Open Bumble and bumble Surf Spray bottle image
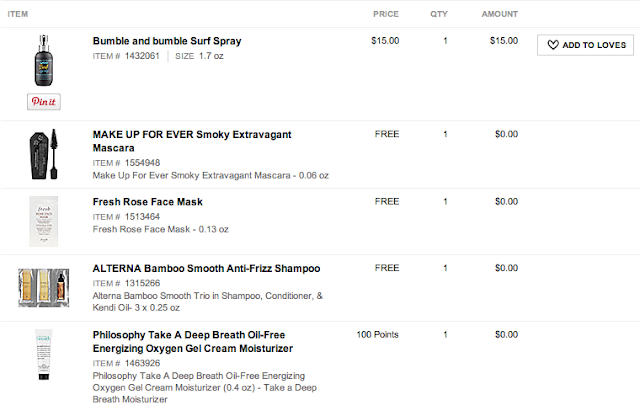Image resolution: width=640 pixels, height=416 pixels. tap(44, 60)
